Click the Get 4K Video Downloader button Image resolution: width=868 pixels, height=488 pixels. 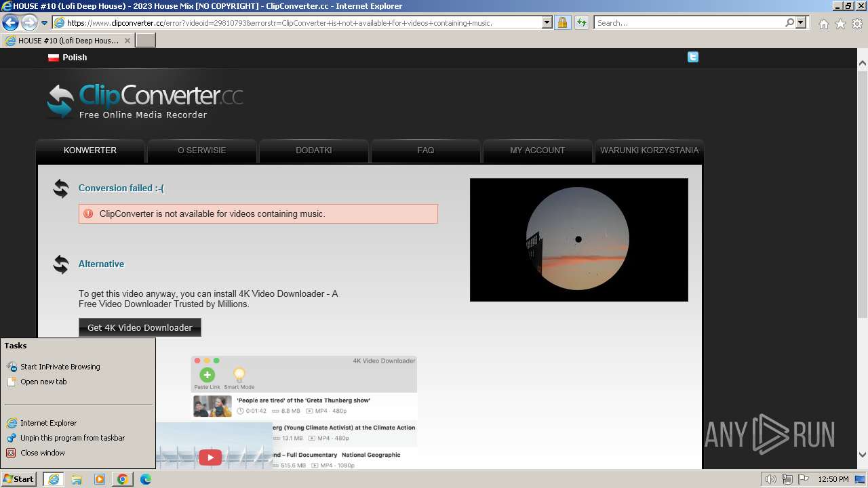[x=140, y=327]
